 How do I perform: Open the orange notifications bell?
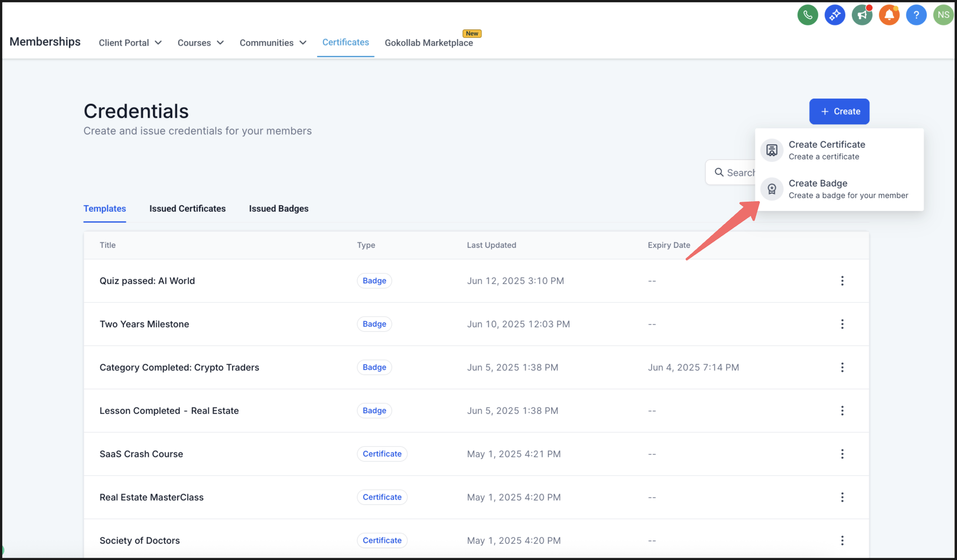coord(889,15)
